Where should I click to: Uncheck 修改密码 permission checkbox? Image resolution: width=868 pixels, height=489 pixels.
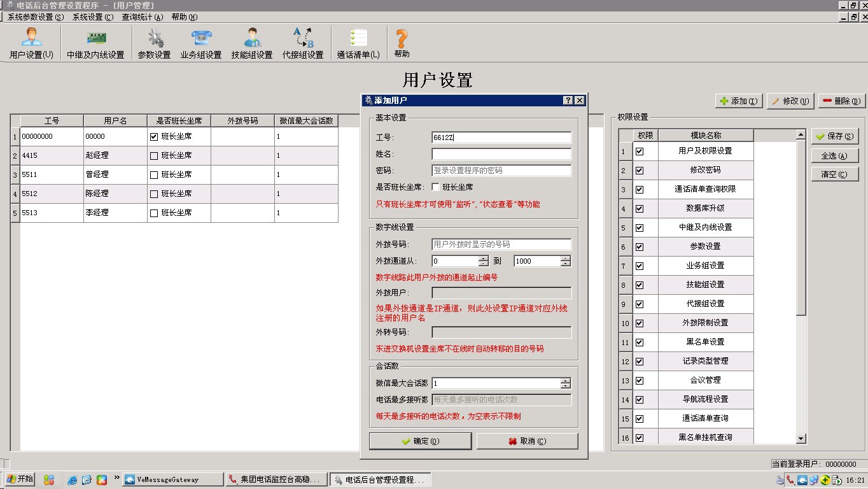(640, 171)
